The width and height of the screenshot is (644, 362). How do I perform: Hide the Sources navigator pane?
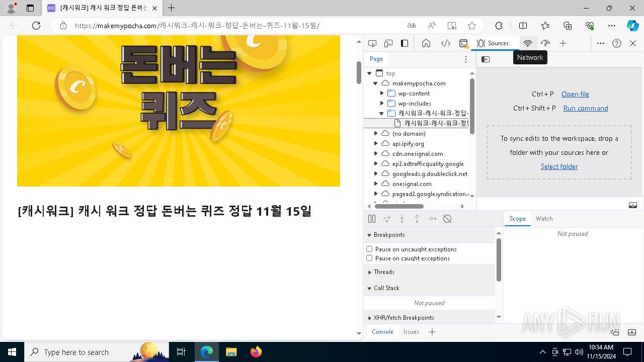click(486, 59)
